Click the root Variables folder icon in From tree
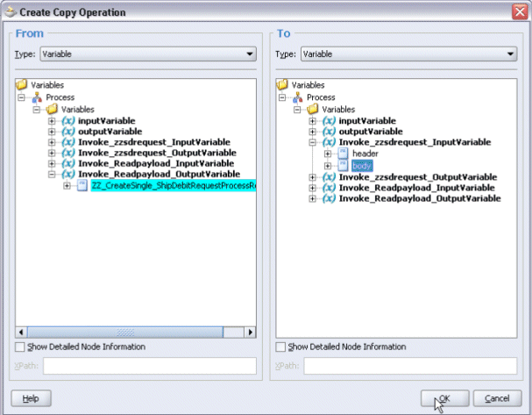The width and height of the screenshot is (532, 415). [22, 84]
